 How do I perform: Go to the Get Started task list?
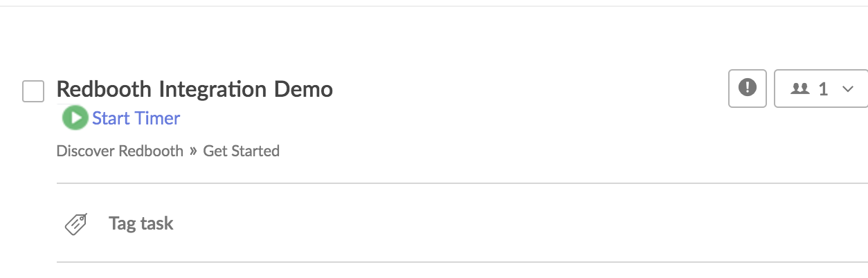[x=241, y=151]
